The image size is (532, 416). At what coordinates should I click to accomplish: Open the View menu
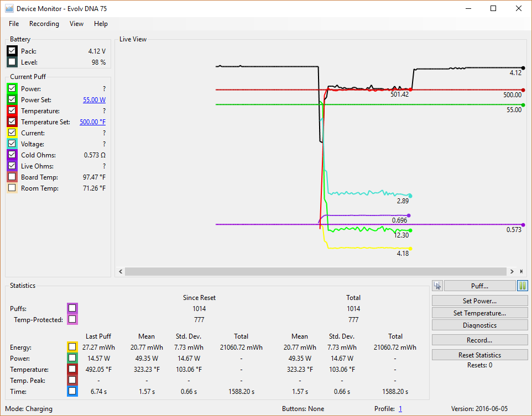click(x=76, y=24)
